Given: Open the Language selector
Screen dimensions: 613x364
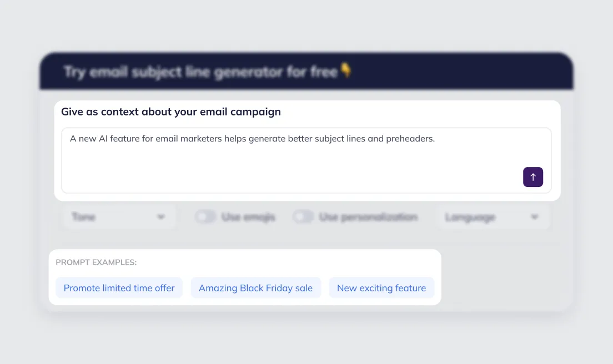Looking at the screenshot, I should 493,216.
